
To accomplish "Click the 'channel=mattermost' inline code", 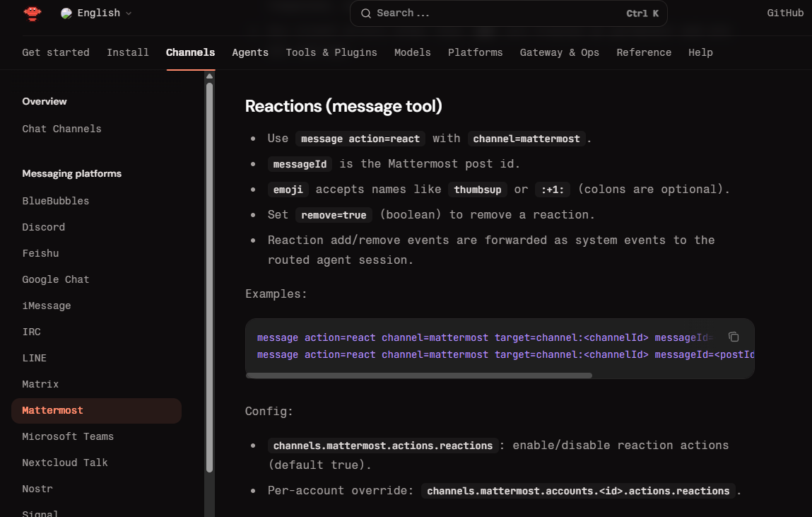I will point(526,139).
